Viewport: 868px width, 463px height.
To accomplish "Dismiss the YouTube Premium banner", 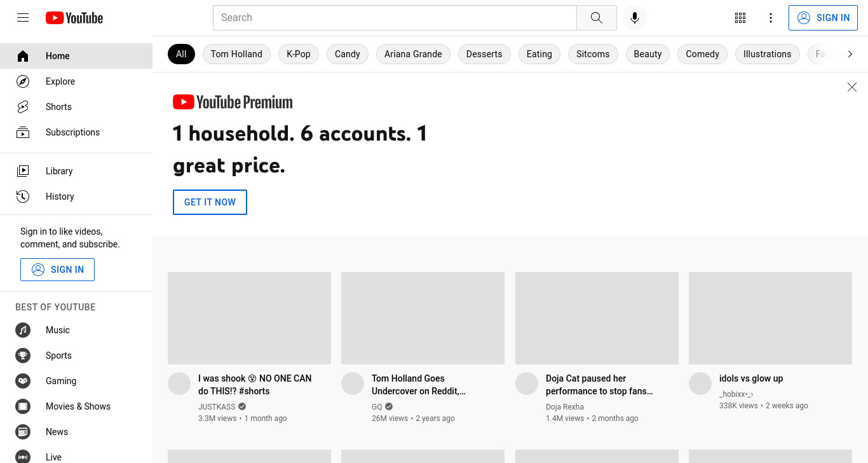I will click(852, 87).
